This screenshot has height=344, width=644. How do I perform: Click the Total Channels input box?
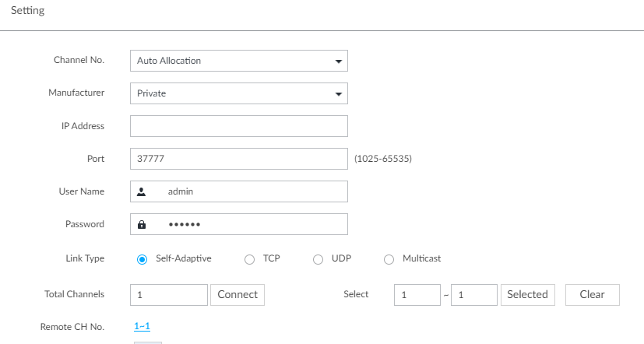(169, 295)
